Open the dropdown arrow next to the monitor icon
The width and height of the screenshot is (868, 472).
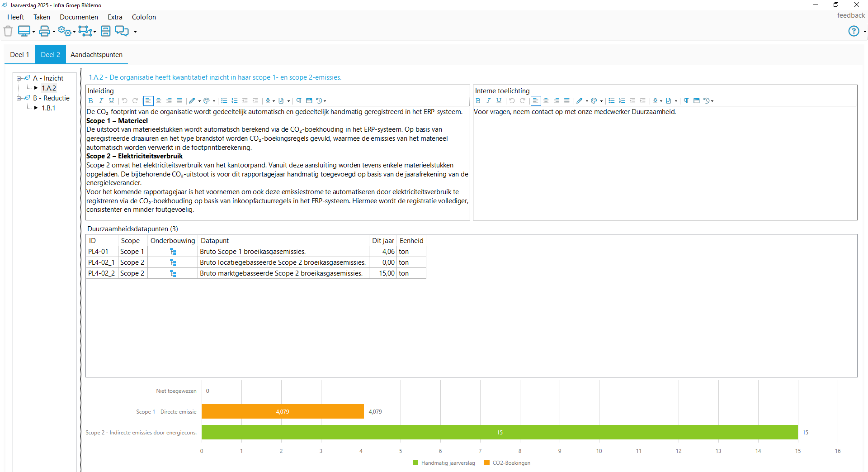point(33,32)
